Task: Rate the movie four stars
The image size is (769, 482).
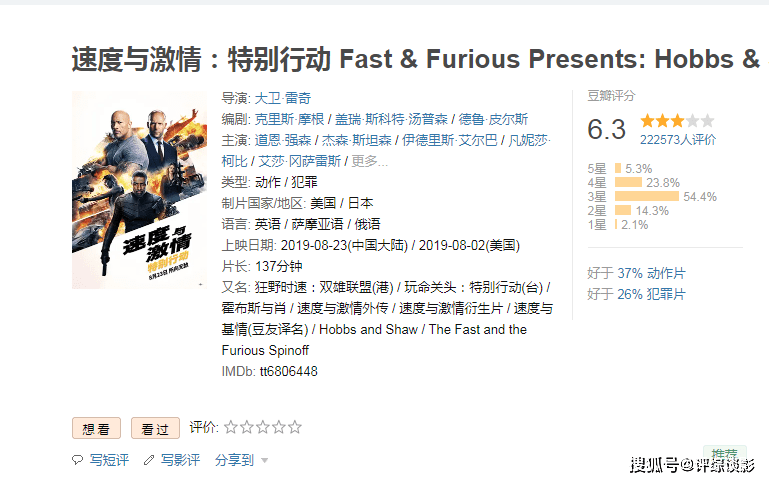Action: [279, 427]
